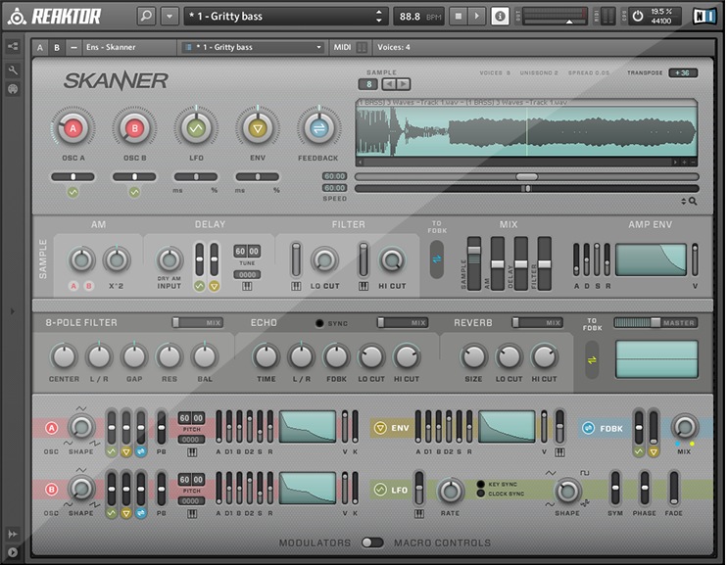Click inside the sample waveform display
The height and width of the screenshot is (565, 728).
526,130
